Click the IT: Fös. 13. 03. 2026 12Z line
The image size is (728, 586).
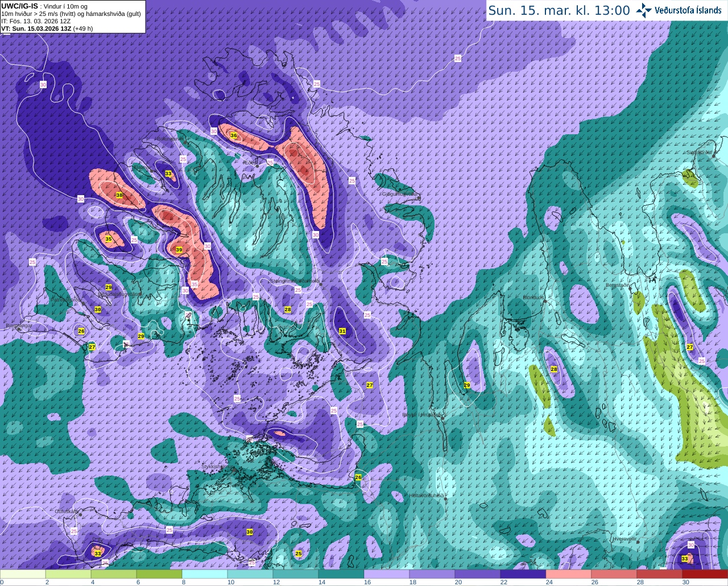point(36,21)
